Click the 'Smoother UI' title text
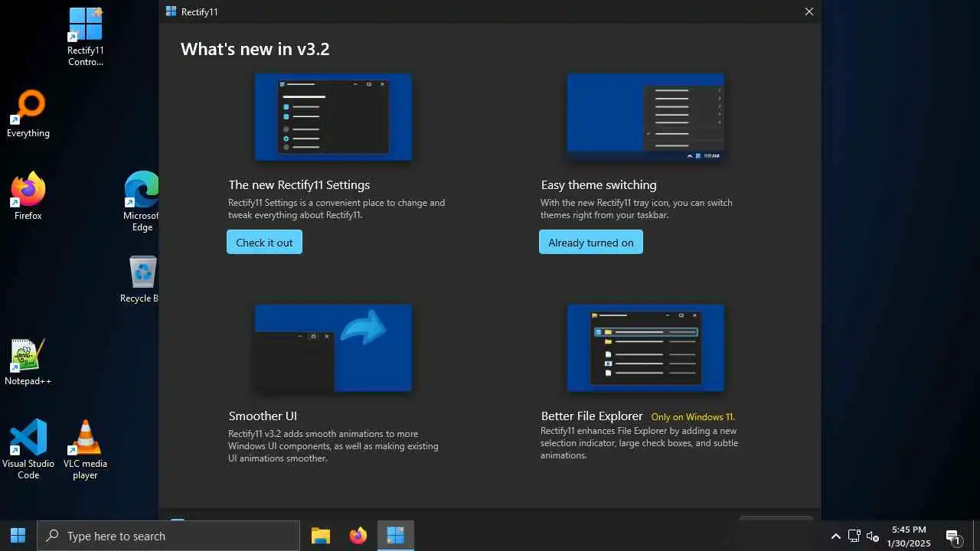980x551 pixels. [x=263, y=416]
